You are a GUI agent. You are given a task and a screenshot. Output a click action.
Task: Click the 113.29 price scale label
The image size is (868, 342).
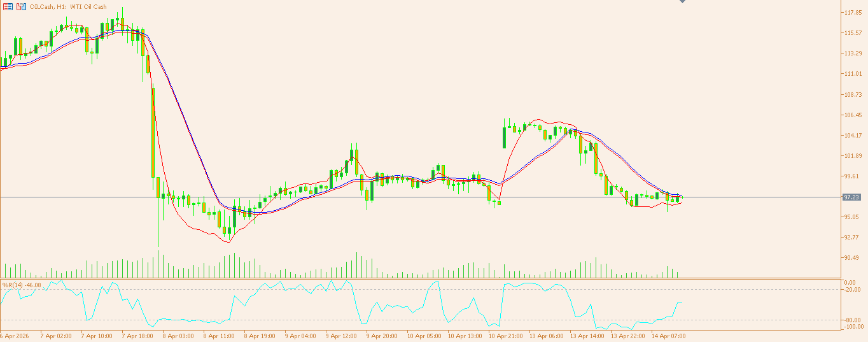853,53
